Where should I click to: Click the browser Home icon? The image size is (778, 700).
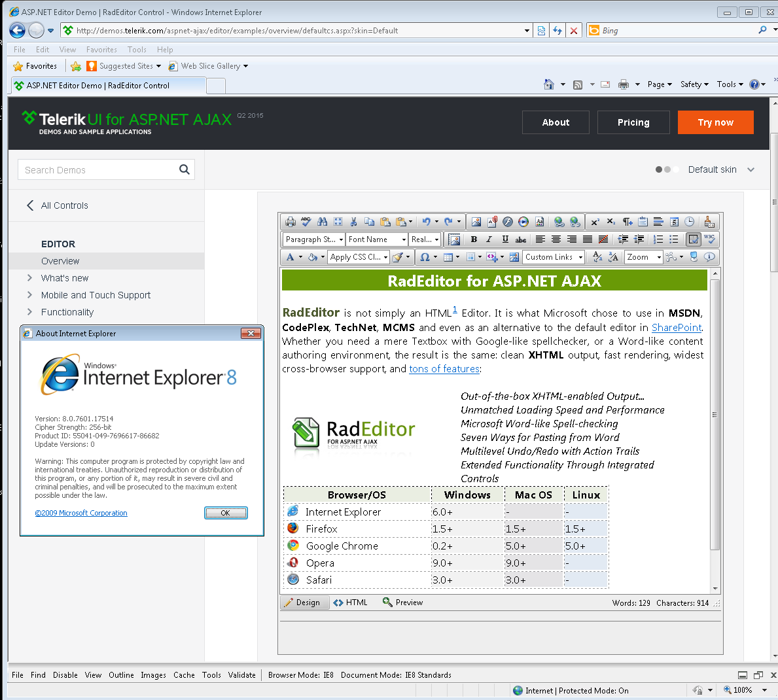click(549, 85)
